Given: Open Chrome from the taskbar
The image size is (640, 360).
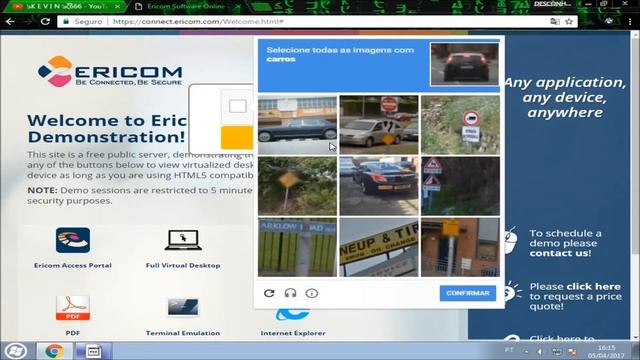Looking at the screenshot, I should pos(55,351).
